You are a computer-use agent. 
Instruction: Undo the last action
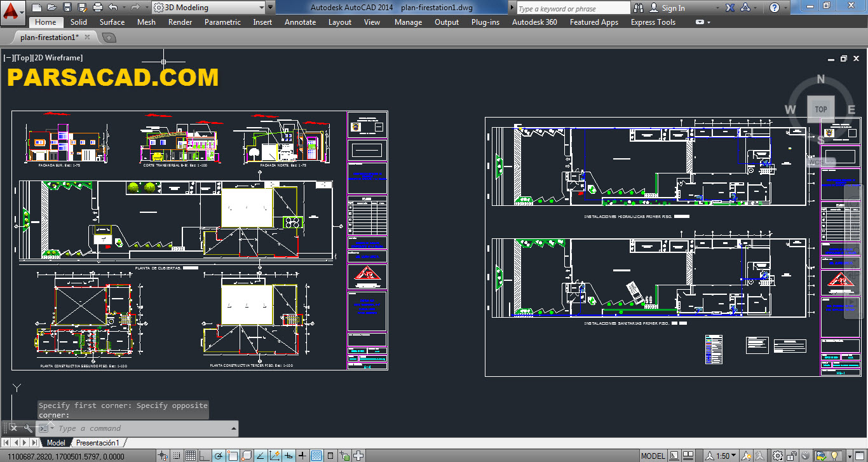click(113, 8)
